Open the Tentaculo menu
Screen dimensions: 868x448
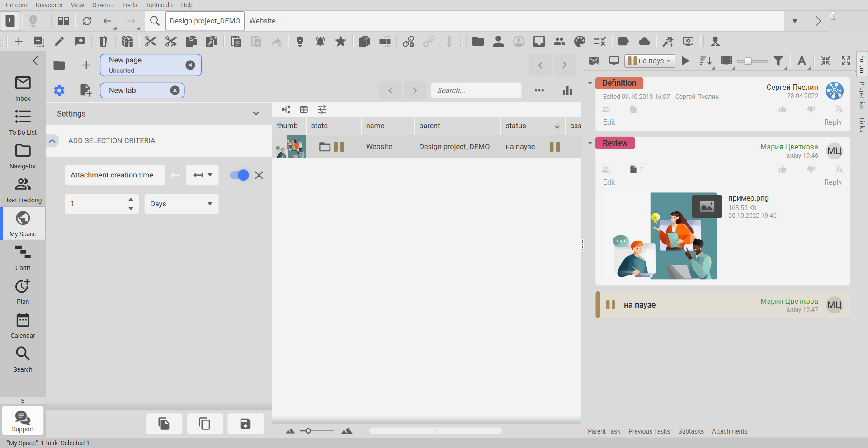pos(159,5)
